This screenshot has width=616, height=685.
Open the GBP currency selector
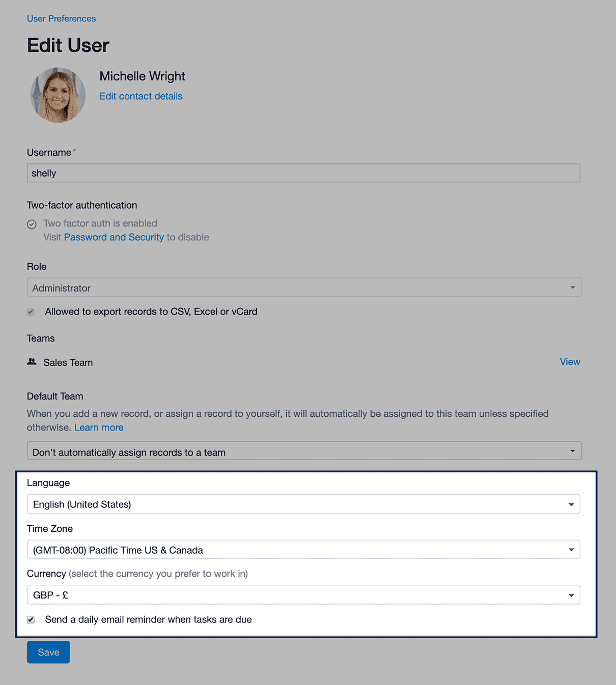click(303, 595)
